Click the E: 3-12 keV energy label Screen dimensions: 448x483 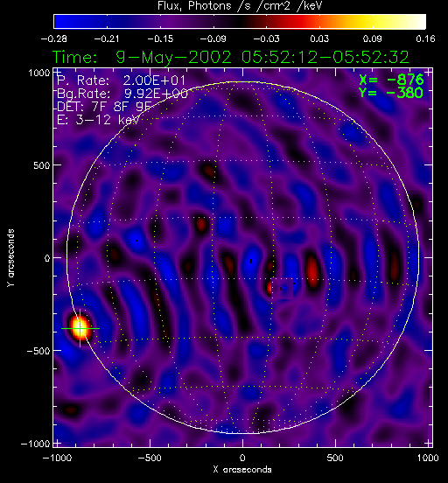point(98,120)
